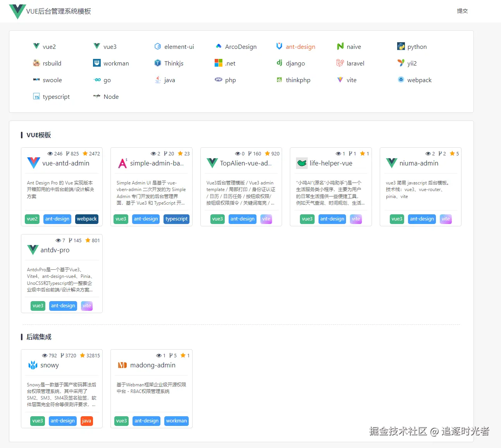The height and width of the screenshot is (448, 501).
Task: Click the ant-design shield icon
Action: [279, 46]
